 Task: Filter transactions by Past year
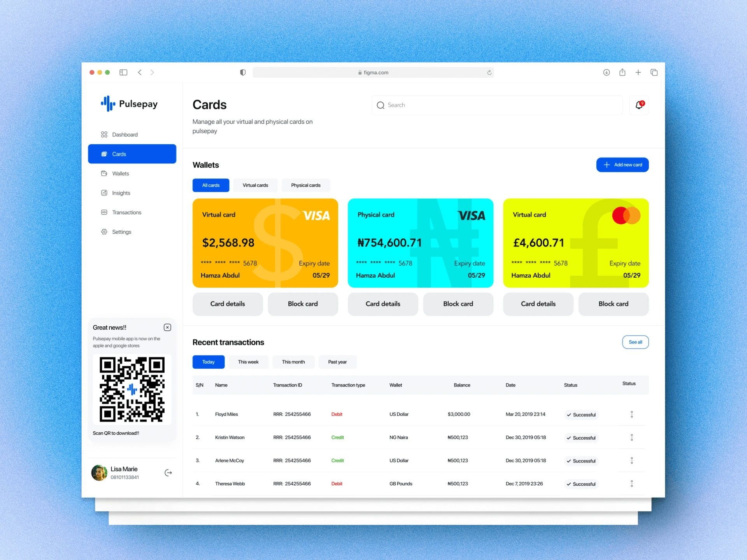337,362
